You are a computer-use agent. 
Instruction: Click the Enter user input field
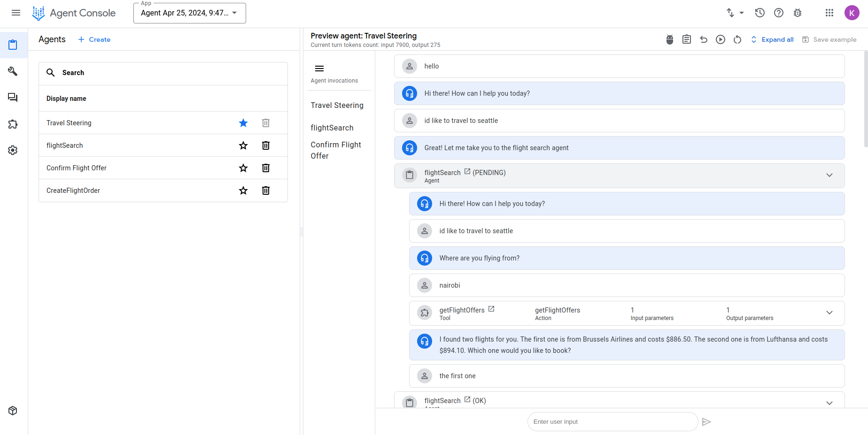[x=612, y=422]
